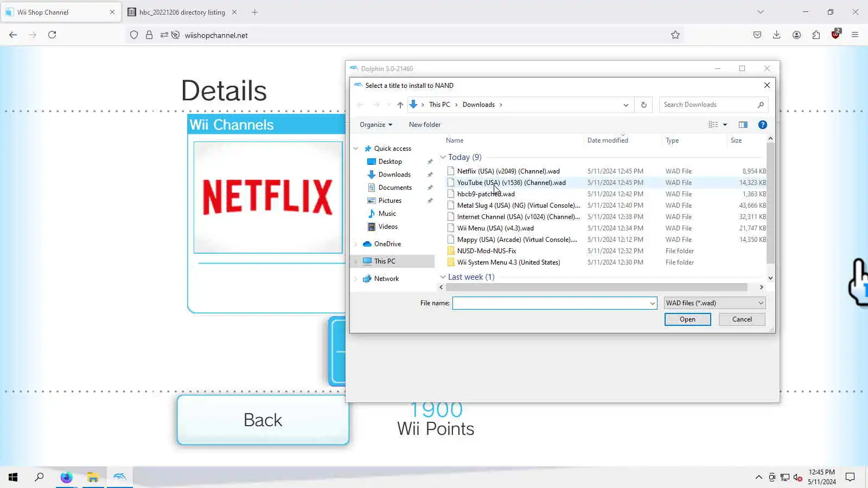
Task: Click This PC in the breadcrumb path
Action: coord(439,105)
